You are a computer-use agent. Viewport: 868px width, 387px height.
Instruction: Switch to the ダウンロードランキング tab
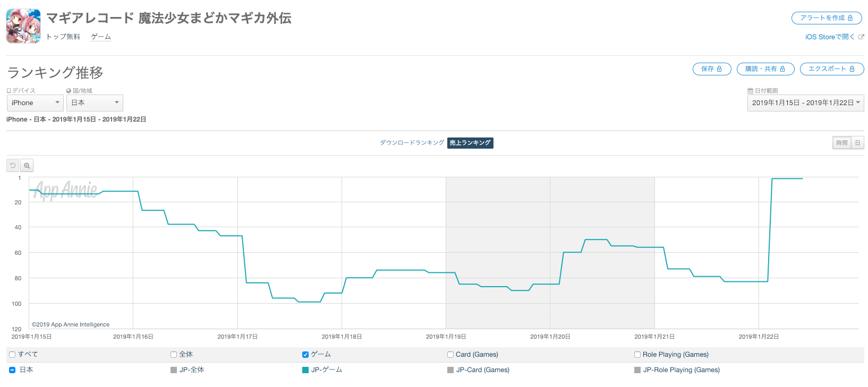[x=412, y=143]
